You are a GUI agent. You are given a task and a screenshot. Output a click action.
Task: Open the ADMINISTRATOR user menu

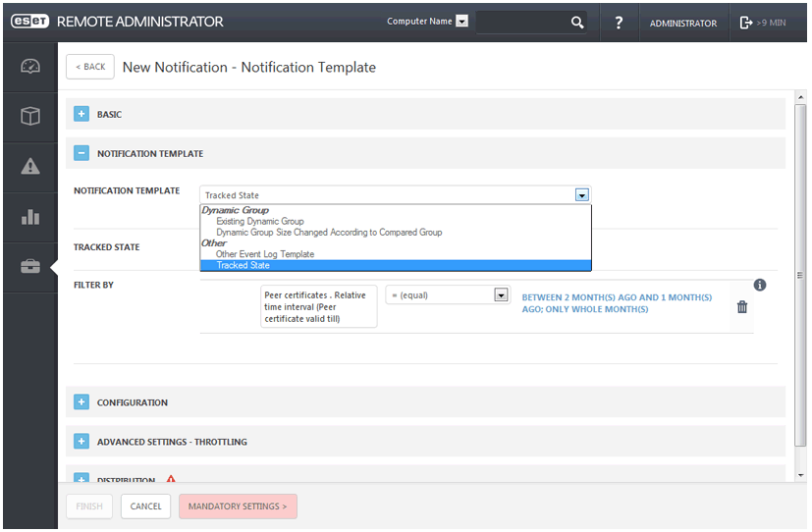coord(683,24)
